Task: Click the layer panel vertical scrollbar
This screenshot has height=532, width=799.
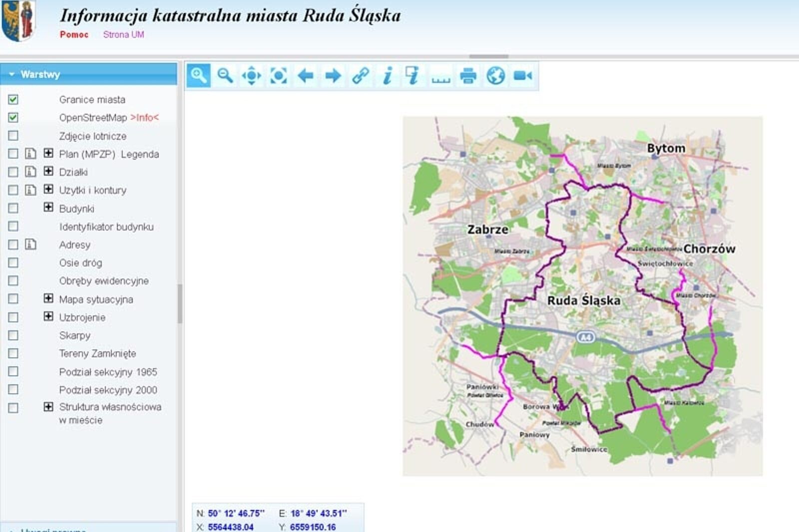Action: coord(180,303)
